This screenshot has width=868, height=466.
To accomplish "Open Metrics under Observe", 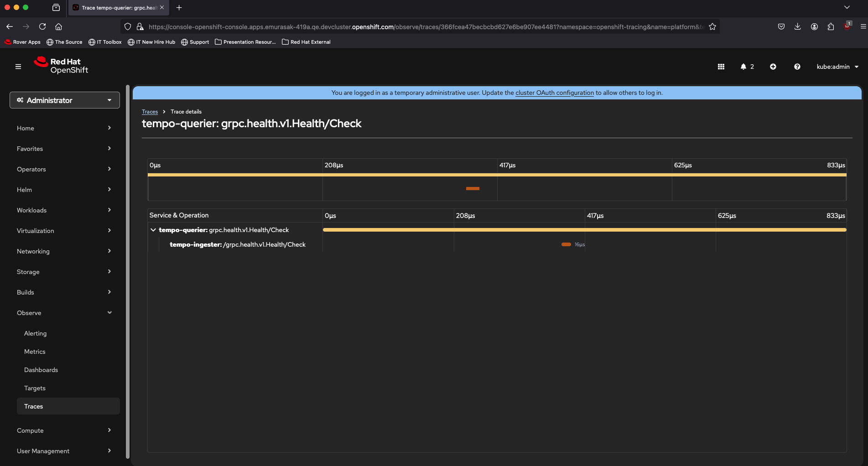I will (35, 352).
